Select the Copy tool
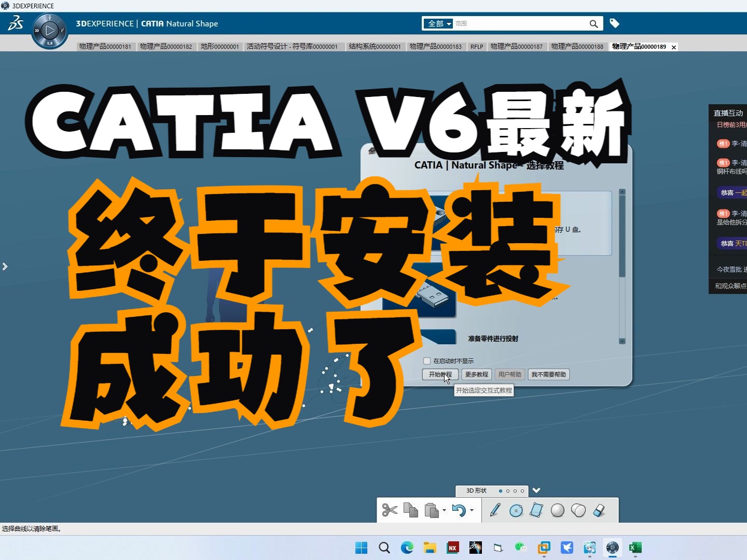Viewport: 747px width, 560px height. (410, 510)
